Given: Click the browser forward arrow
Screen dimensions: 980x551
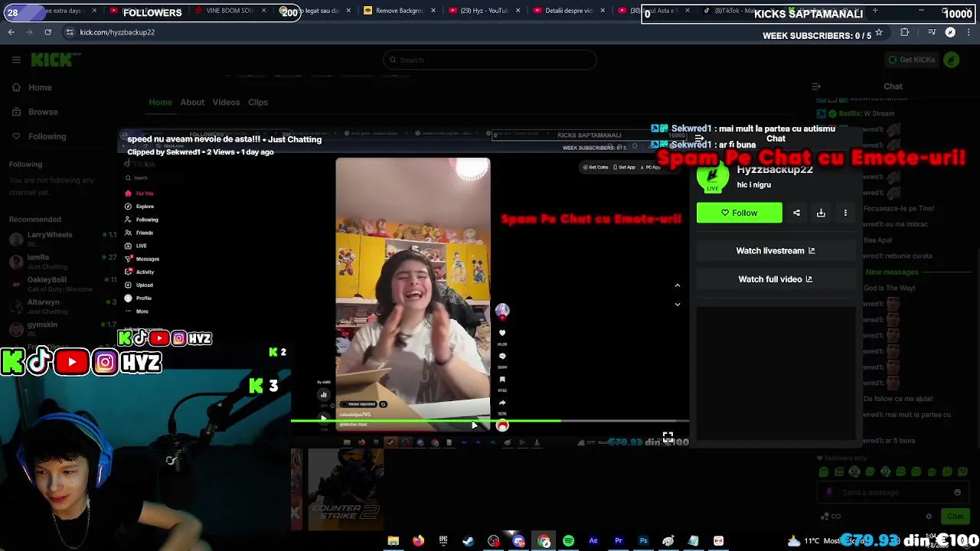Looking at the screenshot, I should click(29, 32).
